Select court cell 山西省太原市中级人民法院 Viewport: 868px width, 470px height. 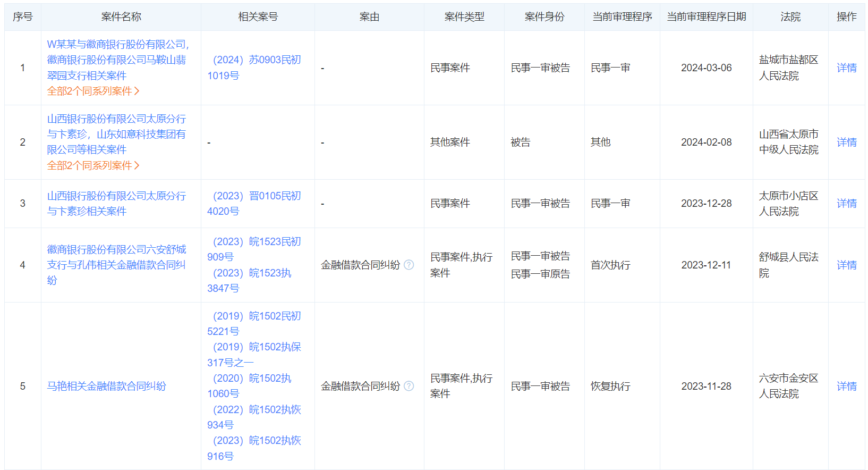tap(790, 142)
